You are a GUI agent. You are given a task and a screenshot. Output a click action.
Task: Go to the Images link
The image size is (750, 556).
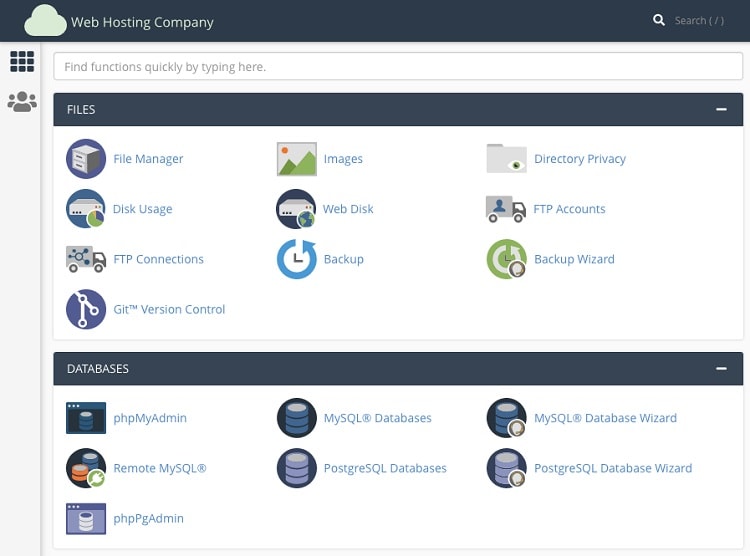(x=343, y=159)
